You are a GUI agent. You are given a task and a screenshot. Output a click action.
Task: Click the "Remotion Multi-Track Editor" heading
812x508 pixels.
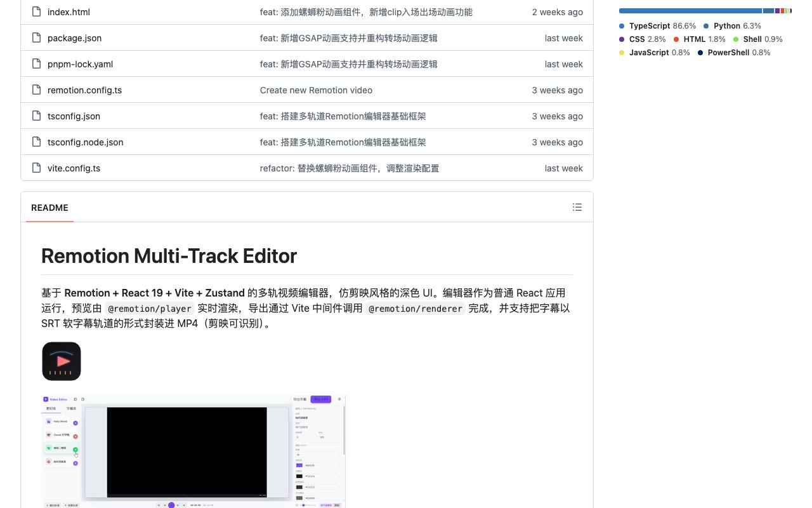(169, 256)
